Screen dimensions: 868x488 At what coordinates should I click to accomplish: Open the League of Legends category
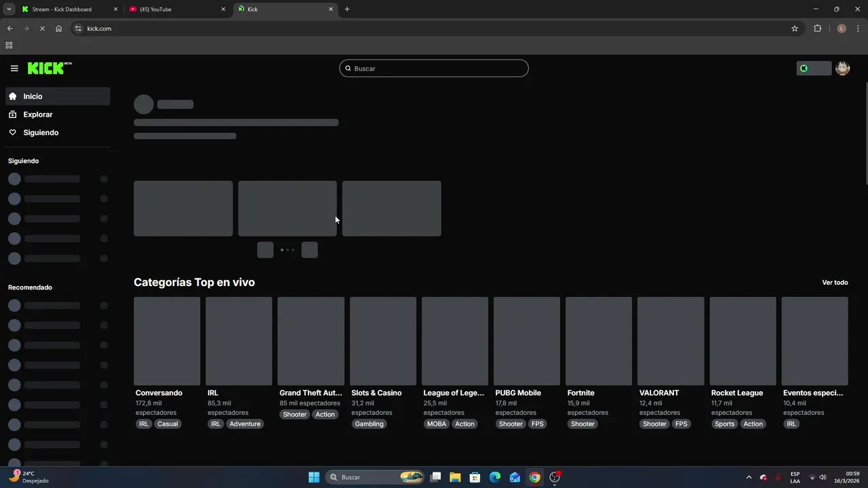[454, 393]
